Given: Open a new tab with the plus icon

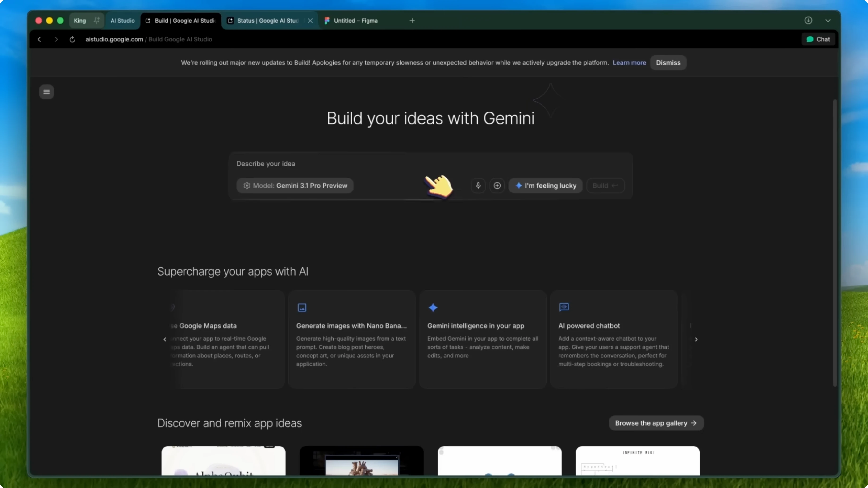Looking at the screenshot, I should pyautogui.click(x=412, y=21).
